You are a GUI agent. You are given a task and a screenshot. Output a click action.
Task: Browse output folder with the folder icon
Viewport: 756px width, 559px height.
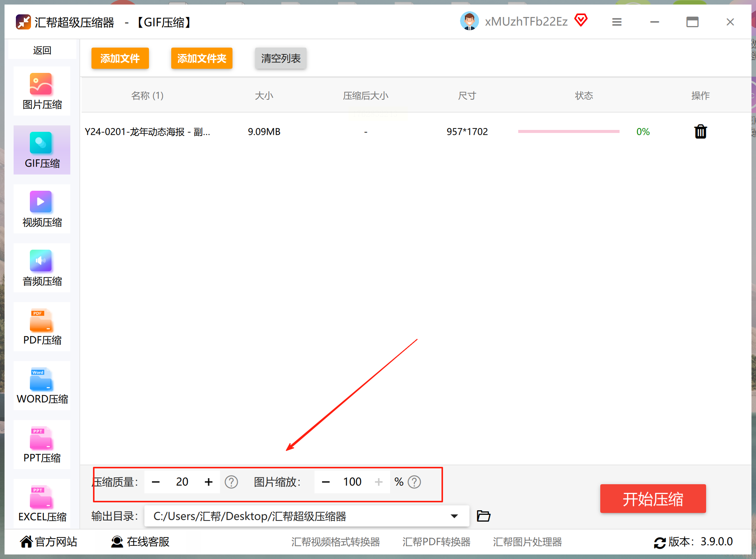click(x=483, y=516)
